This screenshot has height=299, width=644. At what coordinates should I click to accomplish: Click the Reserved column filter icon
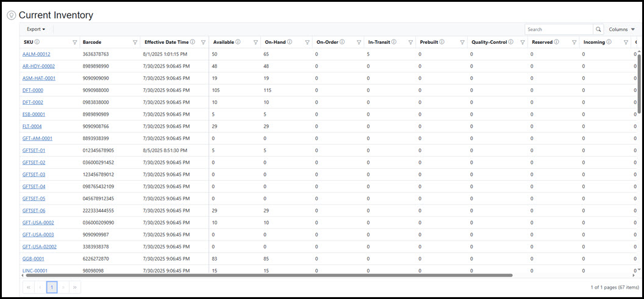(574, 43)
